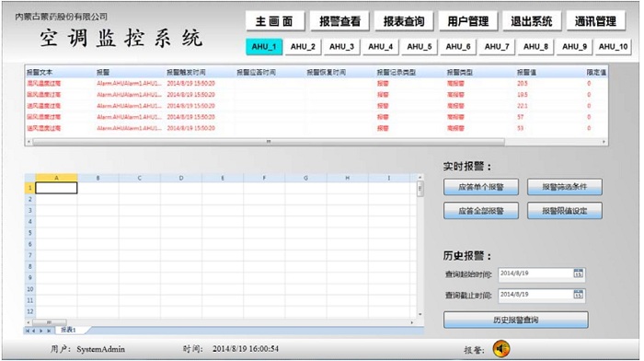Open 用户管理 user management
This screenshot has height=361, width=644.
pyautogui.click(x=467, y=21)
